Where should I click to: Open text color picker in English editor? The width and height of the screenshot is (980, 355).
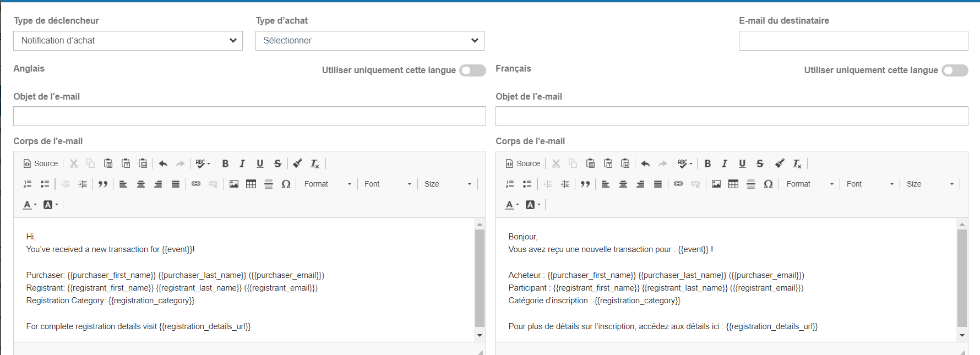(30, 205)
